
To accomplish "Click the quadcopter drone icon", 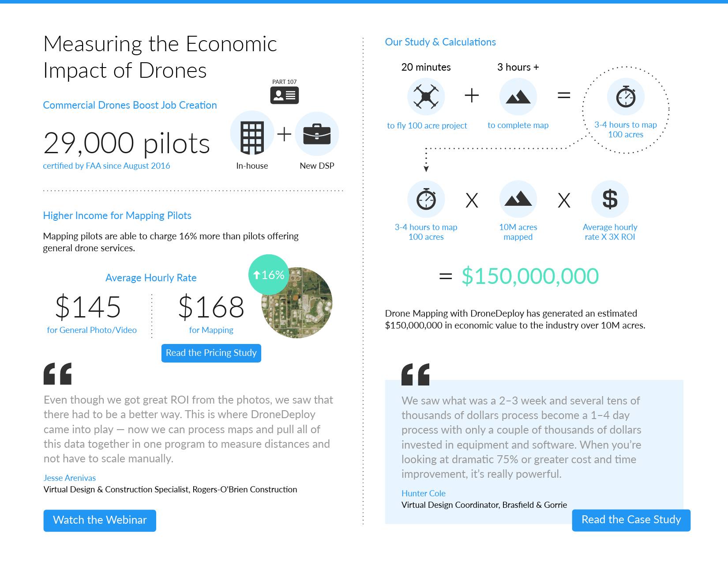I will [x=426, y=97].
